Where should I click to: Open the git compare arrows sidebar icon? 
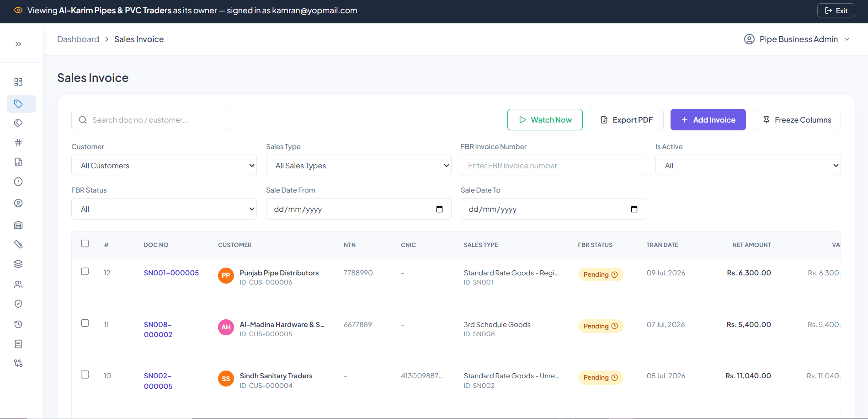pos(18,363)
